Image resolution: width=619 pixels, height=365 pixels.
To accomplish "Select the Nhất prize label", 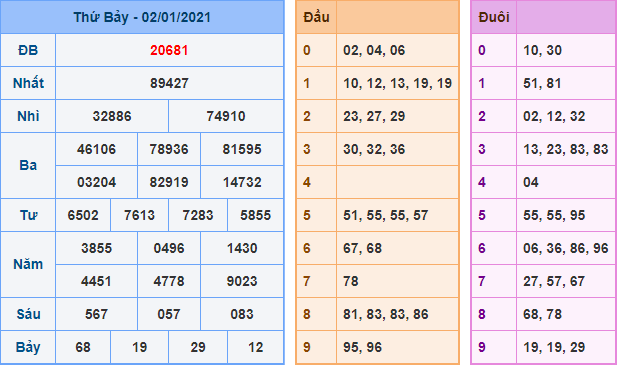I will tap(28, 83).
